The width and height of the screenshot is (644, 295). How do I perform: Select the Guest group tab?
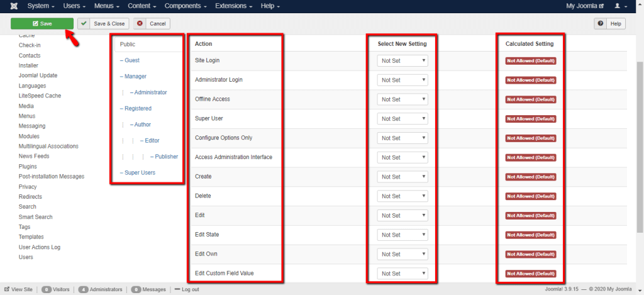[x=130, y=60]
